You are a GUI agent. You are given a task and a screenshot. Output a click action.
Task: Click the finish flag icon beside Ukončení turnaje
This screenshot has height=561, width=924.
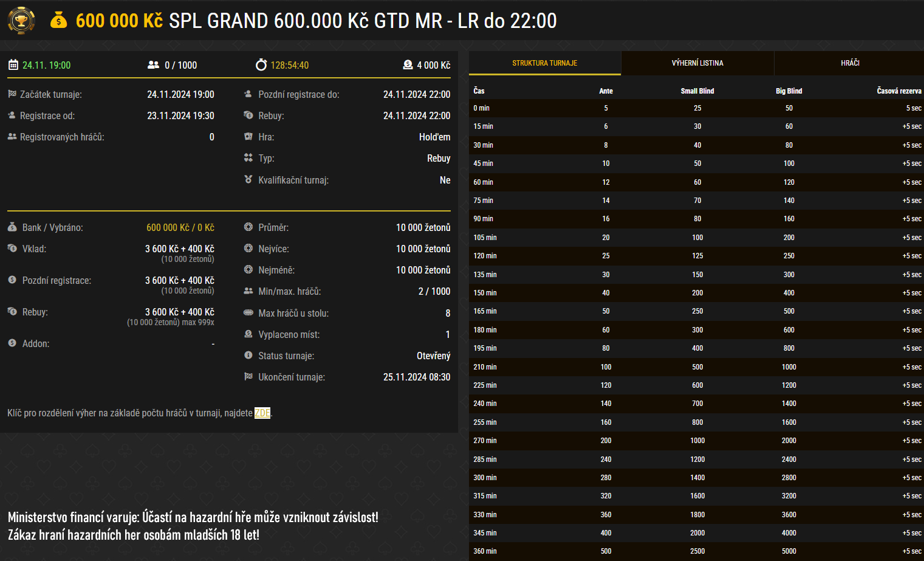coord(248,377)
